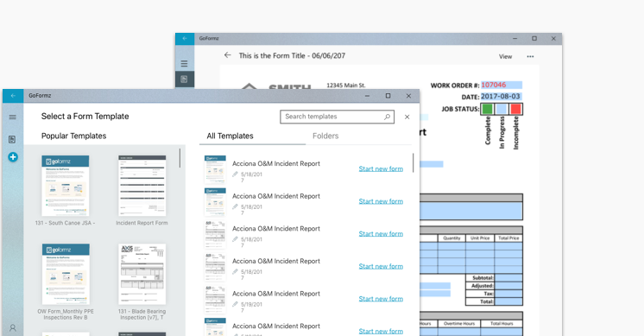Open OW Form_Monthly PPE Inspections thumbnail
644x336 pixels.
click(66, 274)
